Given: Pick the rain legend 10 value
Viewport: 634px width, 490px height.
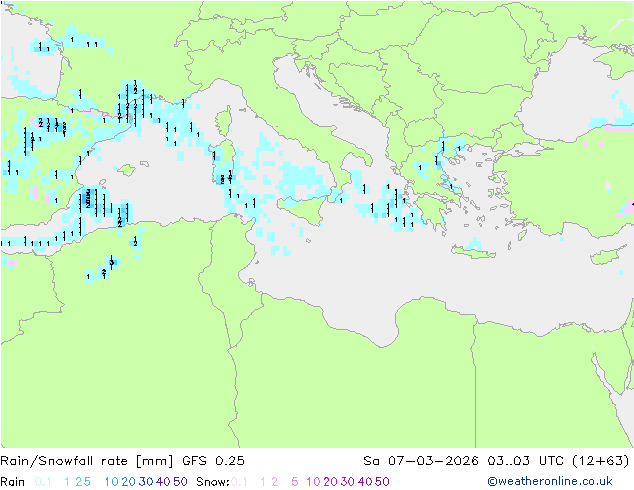Looking at the screenshot, I should pos(111,482).
